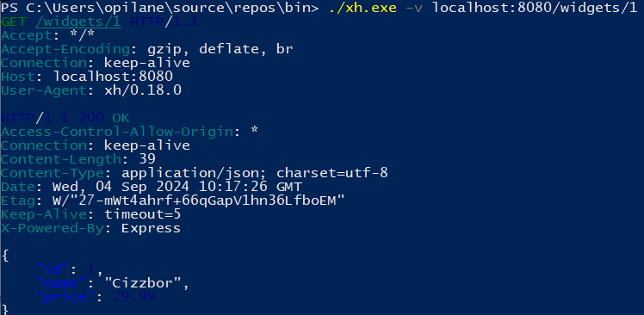The height and width of the screenshot is (315, 644).
Task: Click the ./xh.exe command text
Action: click(362, 8)
